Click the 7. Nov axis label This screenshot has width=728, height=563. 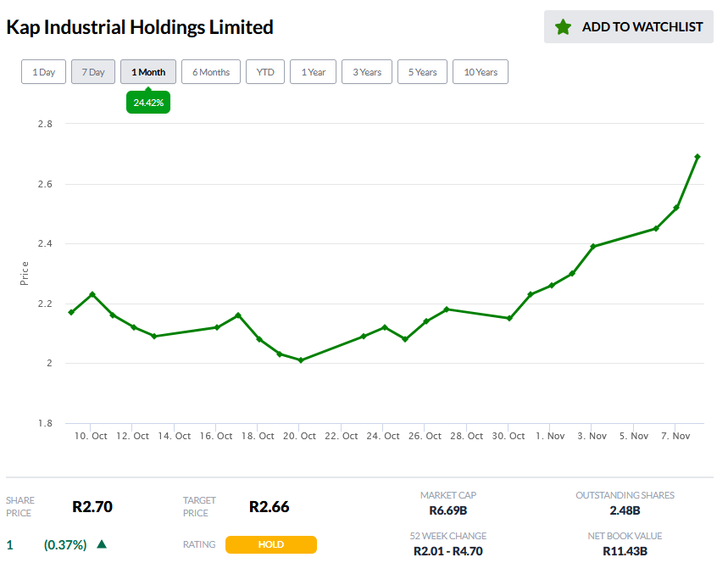(675, 436)
